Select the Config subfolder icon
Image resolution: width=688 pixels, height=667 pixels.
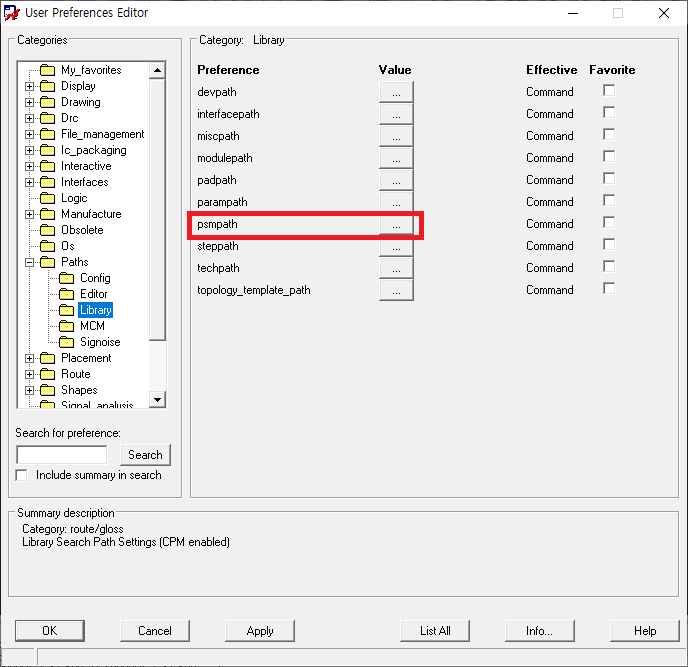(x=66, y=278)
